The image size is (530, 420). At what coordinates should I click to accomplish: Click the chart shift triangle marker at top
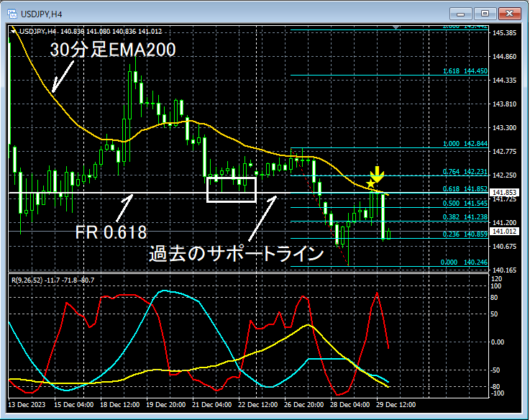396,27
